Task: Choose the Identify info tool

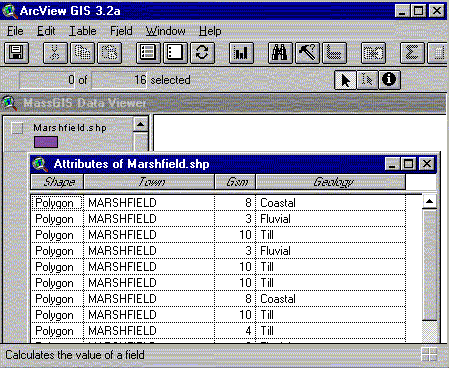Action: (x=389, y=80)
